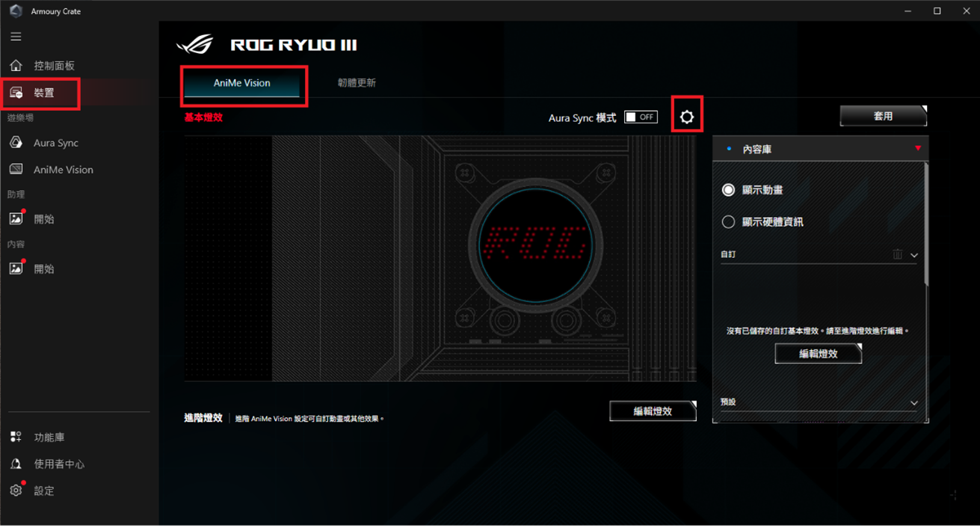Minimize the Armoury Crate window

[908, 11]
